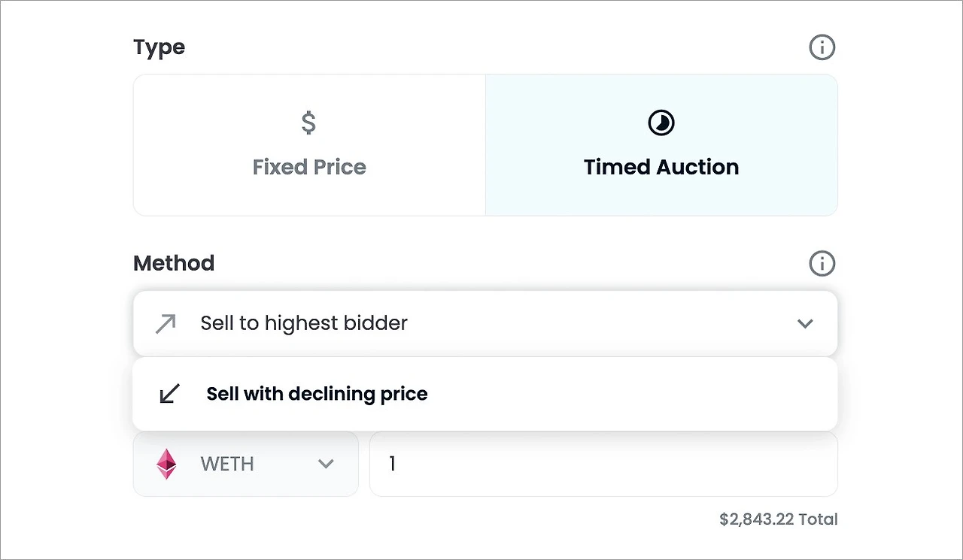
Task: Click the down-left arrow icon beside declining price
Action: 170,394
